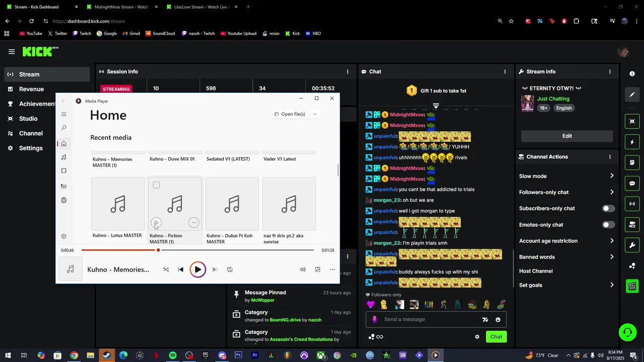This screenshot has width=644, height=362.
Task: Click the main Play button in Media Player
Action: (198, 269)
